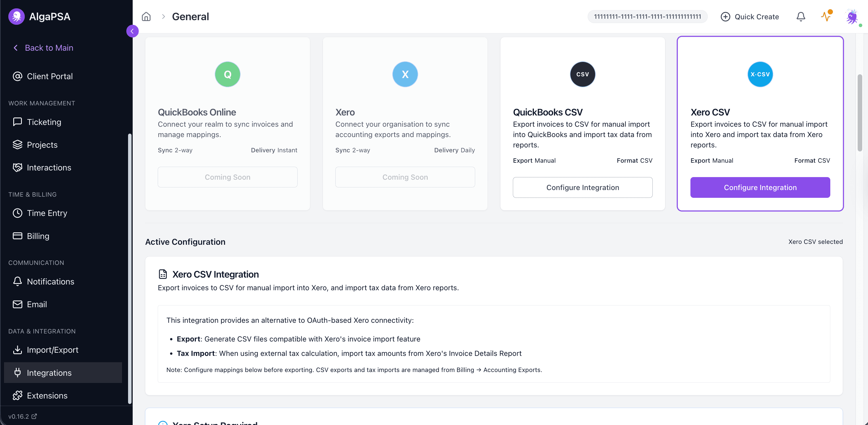Open Interactions in Work Management
868x425 pixels.
pos(49,168)
